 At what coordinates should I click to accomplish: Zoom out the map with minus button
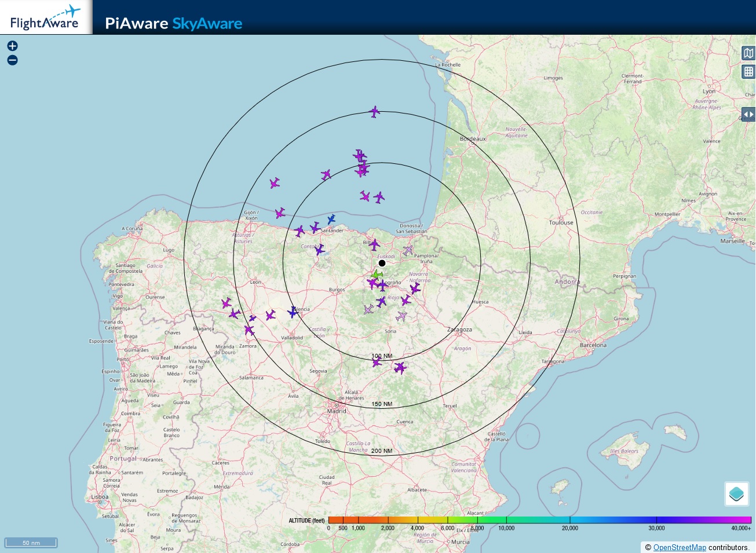12,60
